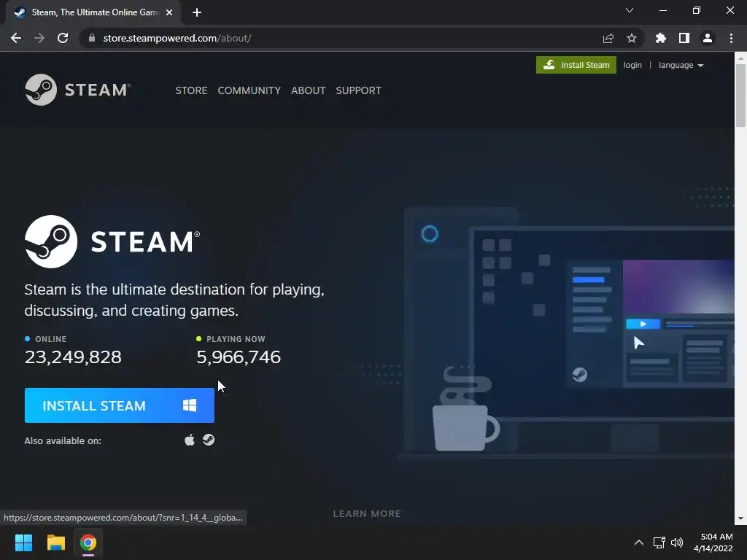Open the Extensions puzzle icon
The image size is (747, 560).
[x=661, y=38]
